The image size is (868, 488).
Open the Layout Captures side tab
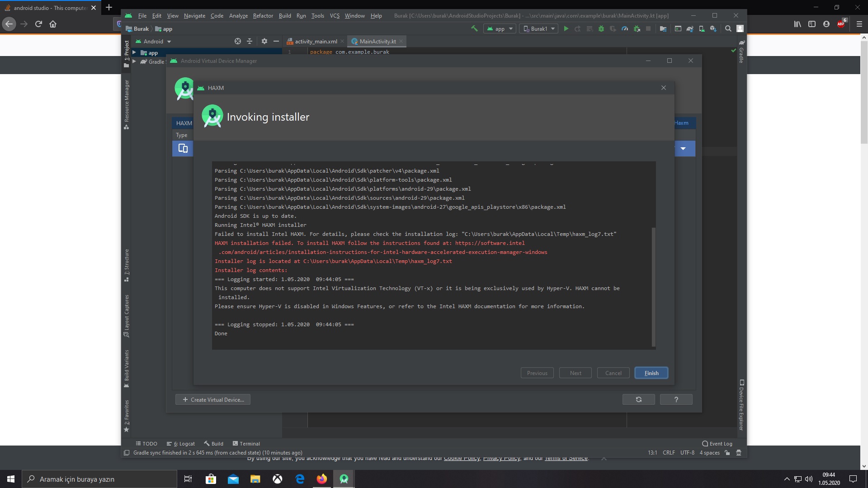click(127, 316)
